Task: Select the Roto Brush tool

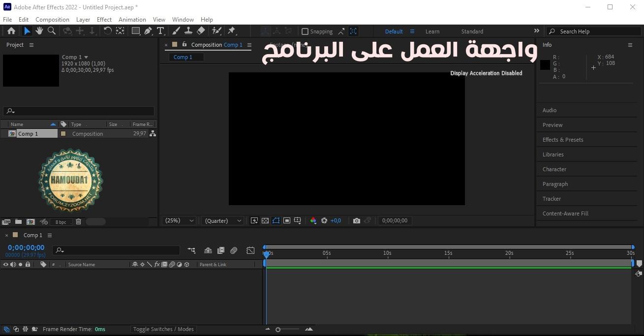Action: [x=216, y=31]
